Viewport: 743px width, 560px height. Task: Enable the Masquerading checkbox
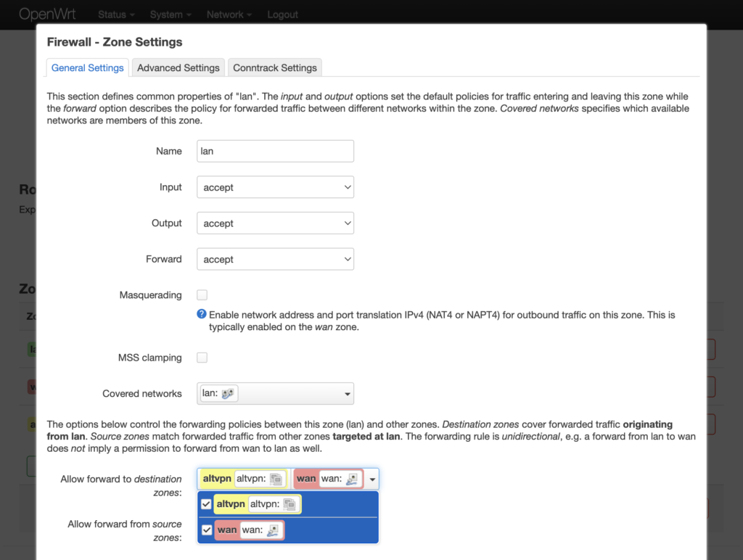(202, 295)
